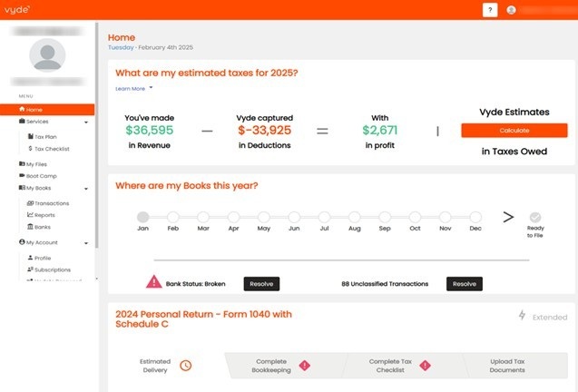Click the sidebar vertical scrollbar
Image resolution: width=578 pixels, height=392 pixels.
96,135
